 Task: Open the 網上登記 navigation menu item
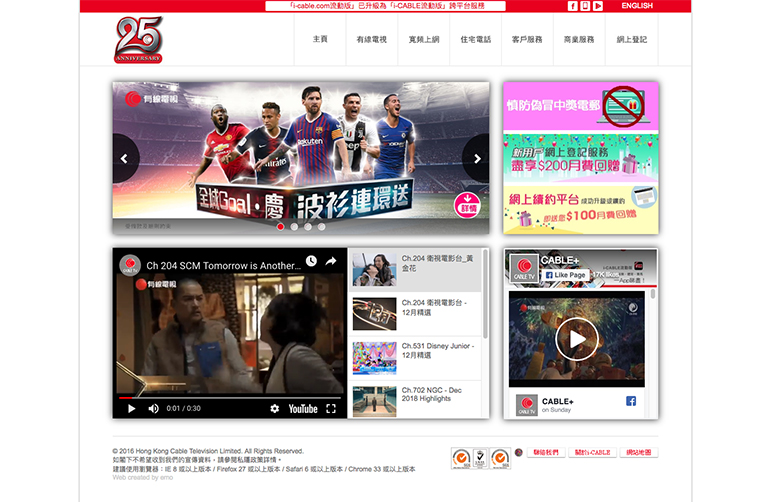pos(632,39)
